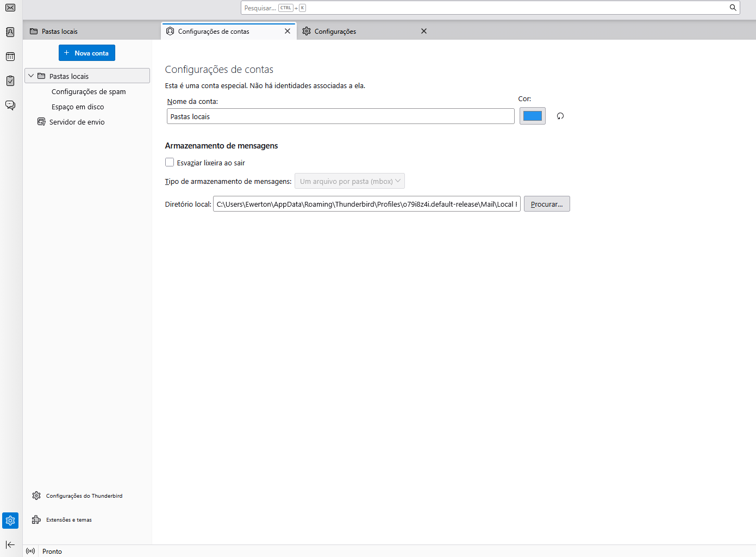
Task: Close the Configurações de contas tab
Action: [x=288, y=31]
